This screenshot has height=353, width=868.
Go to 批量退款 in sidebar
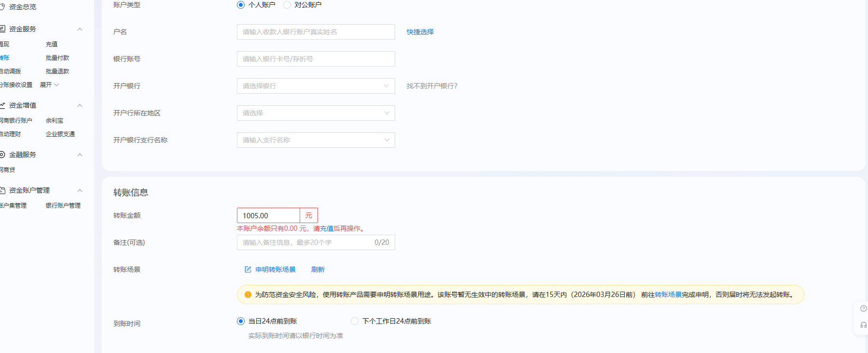[x=57, y=71]
